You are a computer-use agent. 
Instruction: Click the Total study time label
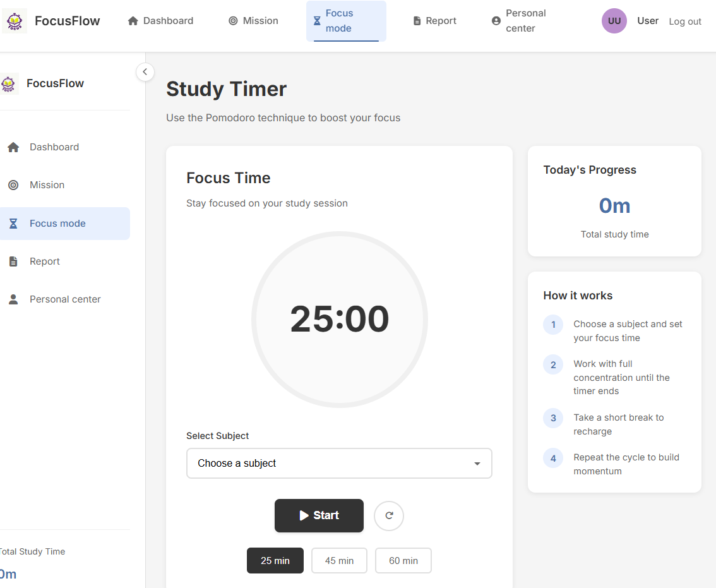614,234
